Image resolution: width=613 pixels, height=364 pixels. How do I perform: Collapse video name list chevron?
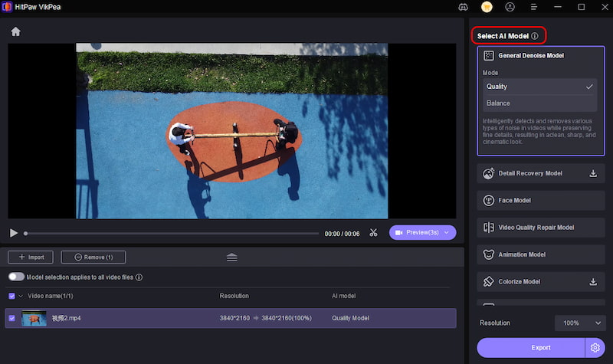coord(21,296)
